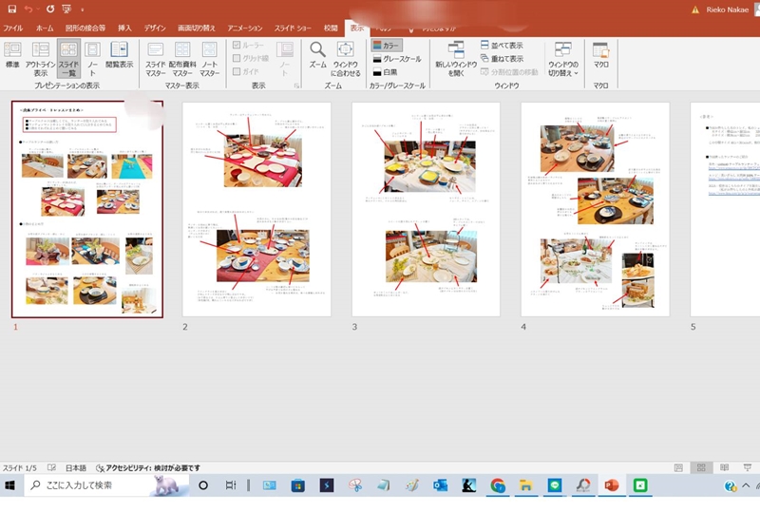
Task: Toggle the Gridlines (グリッド線) checkbox
Action: [x=237, y=58]
